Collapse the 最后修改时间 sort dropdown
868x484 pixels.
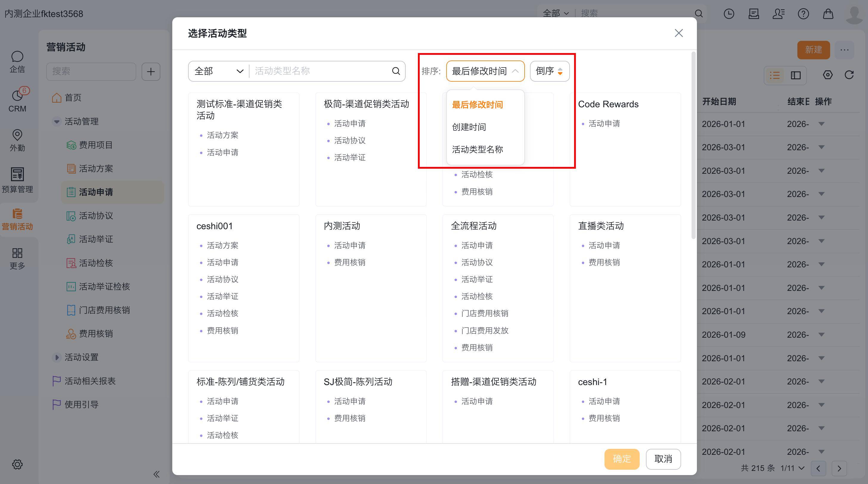(x=485, y=71)
